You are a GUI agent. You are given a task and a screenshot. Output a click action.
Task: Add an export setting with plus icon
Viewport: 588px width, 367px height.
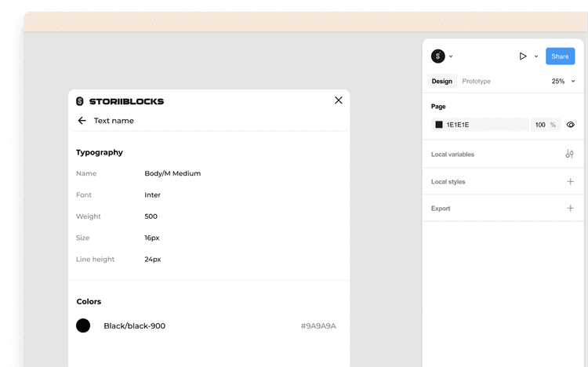(x=570, y=209)
